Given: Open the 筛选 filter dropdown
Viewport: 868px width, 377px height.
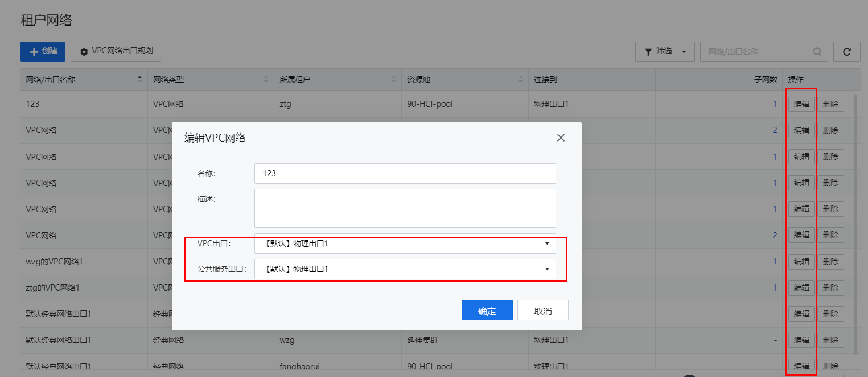Looking at the screenshot, I should pyautogui.click(x=665, y=51).
